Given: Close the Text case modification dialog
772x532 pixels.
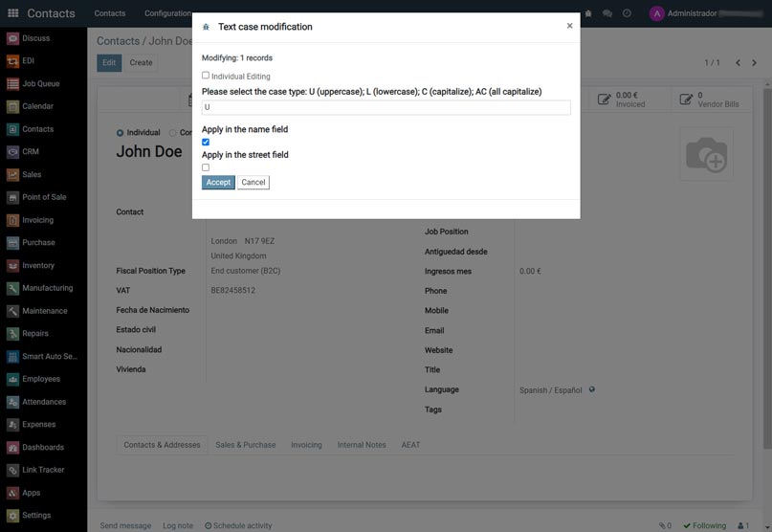Looking at the screenshot, I should pyautogui.click(x=569, y=26).
